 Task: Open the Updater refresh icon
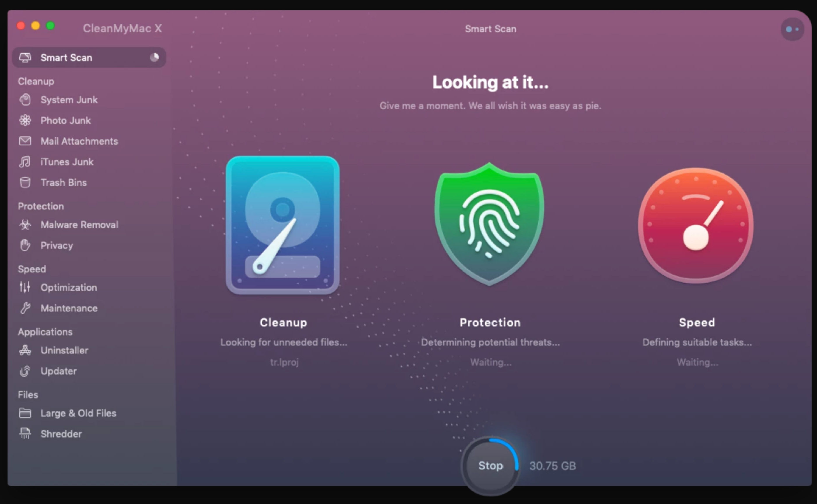(25, 371)
